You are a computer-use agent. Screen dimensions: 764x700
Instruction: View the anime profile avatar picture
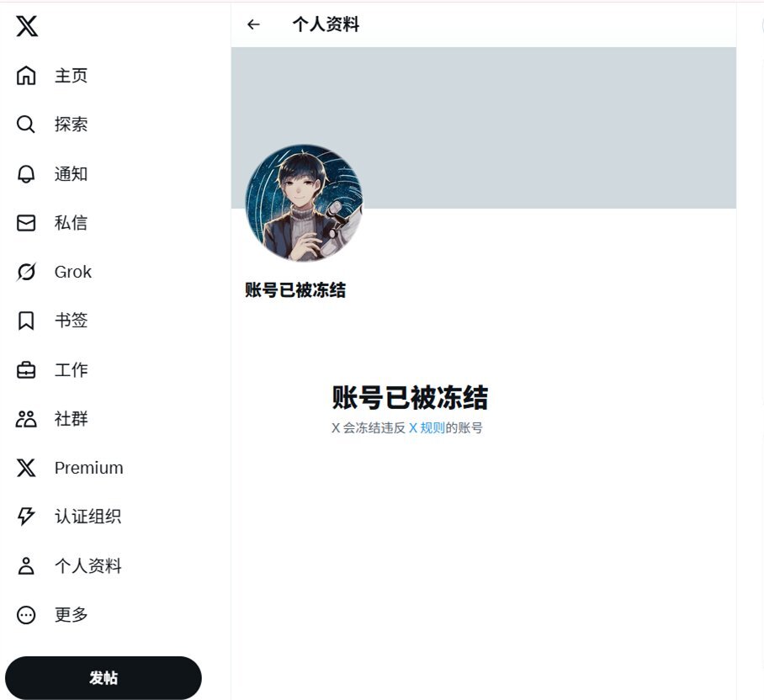pos(304,203)
